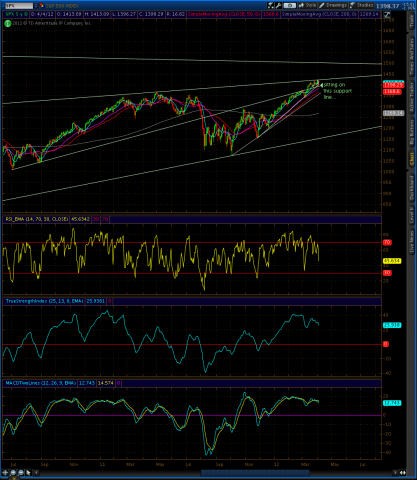The image size is (417, 480).
Task: Switch to the Dashboard side tab
Action: click(x=412, y=188)
